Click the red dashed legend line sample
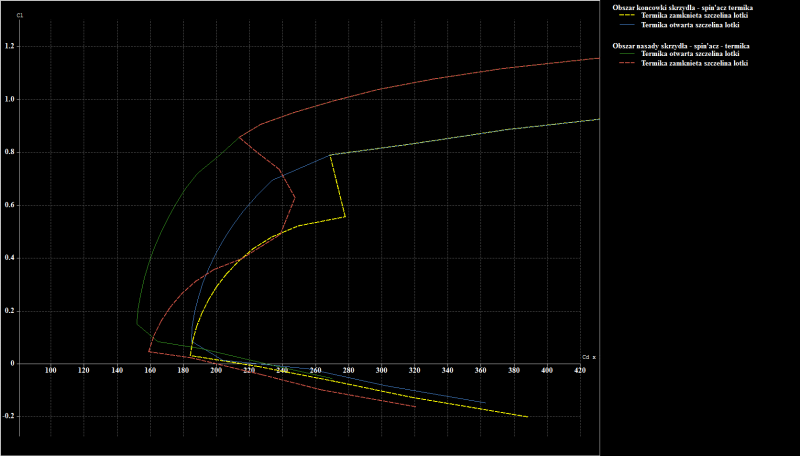The height and width of the screenshot is (456, 800). tap(625, 63)
